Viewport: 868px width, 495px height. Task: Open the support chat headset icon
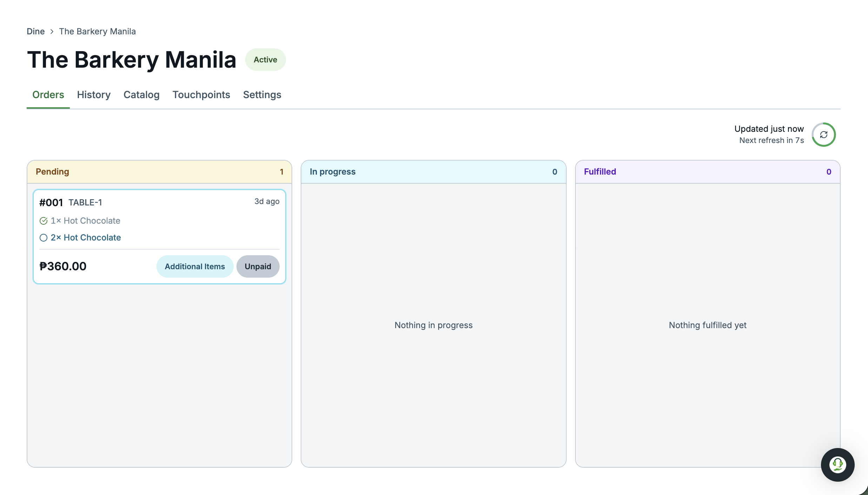pos(837,465)
